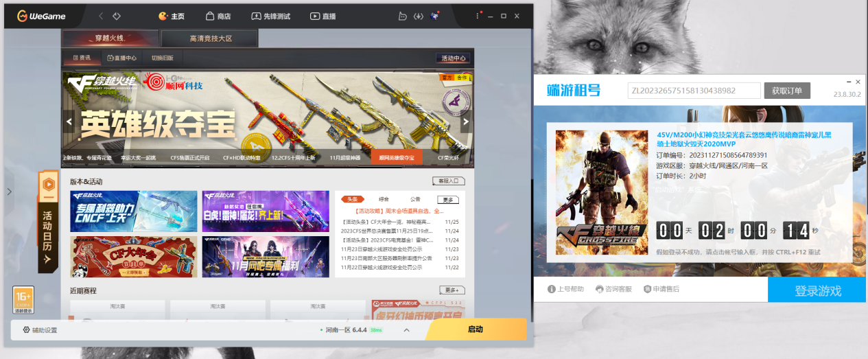Click the user avatar with red dot
868x359 pixels.
pyautogui.click(x=435, y=16)
